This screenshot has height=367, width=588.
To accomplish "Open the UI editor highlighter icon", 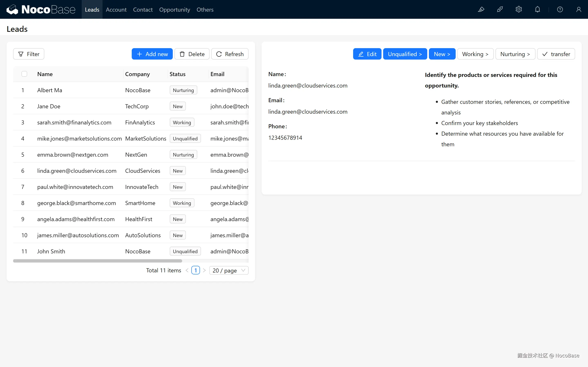I will click(x=481, y=9).
